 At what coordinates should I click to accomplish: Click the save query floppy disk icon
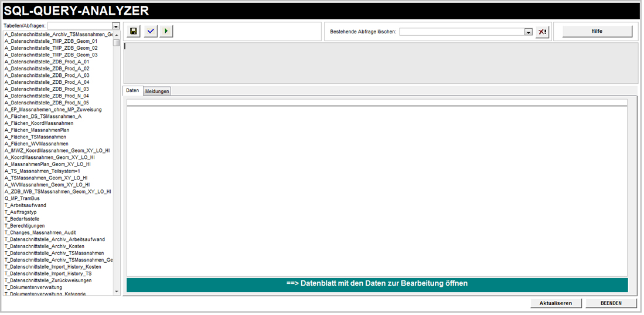click(134, 32)
